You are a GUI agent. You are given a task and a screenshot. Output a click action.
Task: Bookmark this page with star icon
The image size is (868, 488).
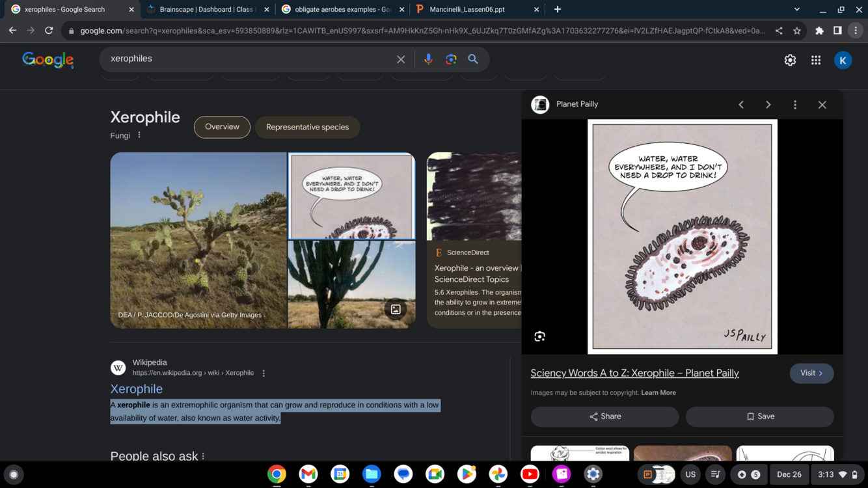point(797,31)
